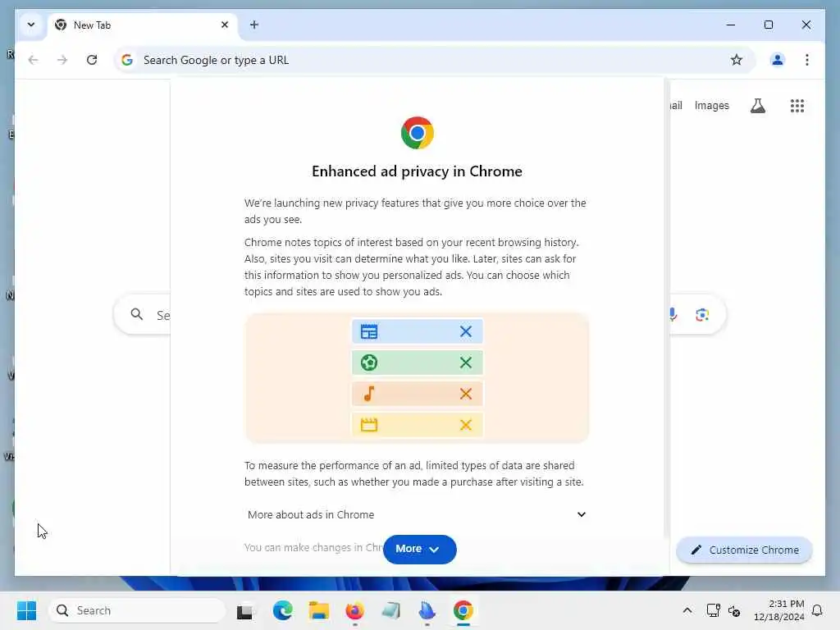This screenshot has height=630, width=840.
Task: Open the muted volume tray icon
Action: tap(734, 610)
